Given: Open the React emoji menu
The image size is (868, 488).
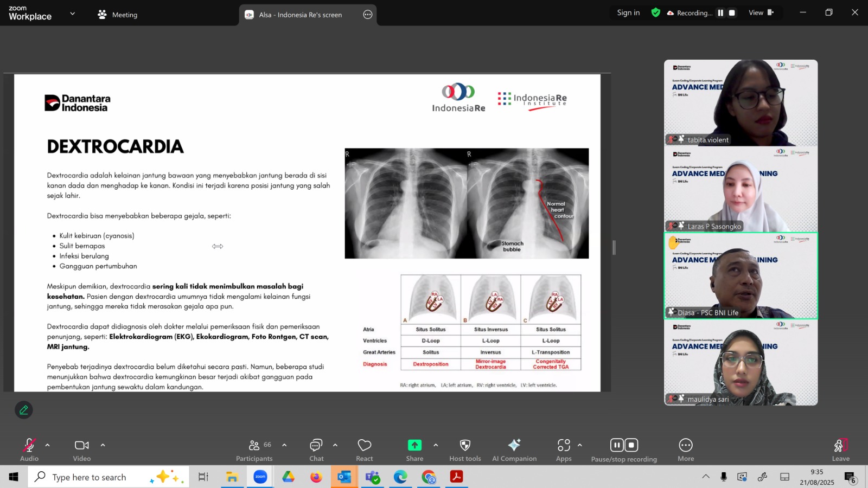Looking at the screenshot, I should tap(364, 450).
